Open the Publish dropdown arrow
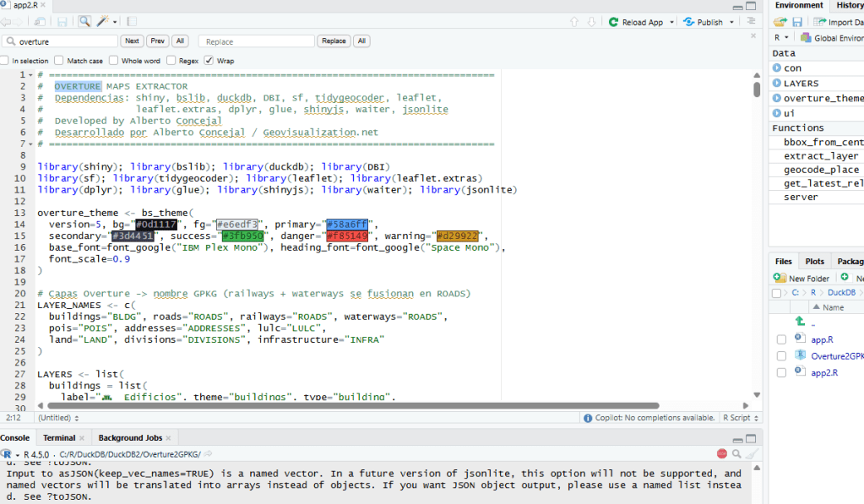This screenshot has height=504, width=864. coord(731,23)
